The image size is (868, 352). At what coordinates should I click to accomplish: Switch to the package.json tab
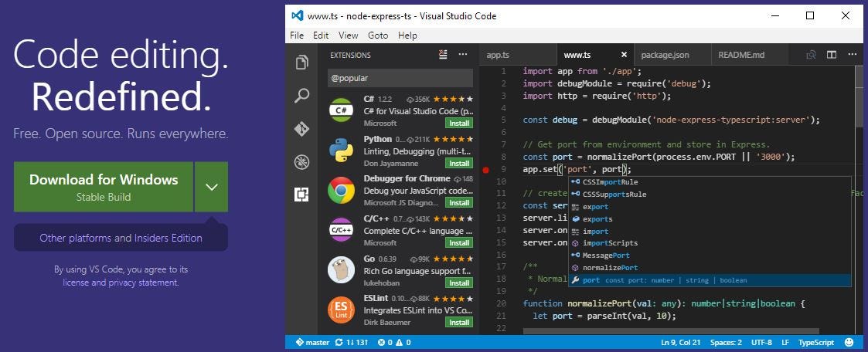pyautogui.click(x=672, y=55)
